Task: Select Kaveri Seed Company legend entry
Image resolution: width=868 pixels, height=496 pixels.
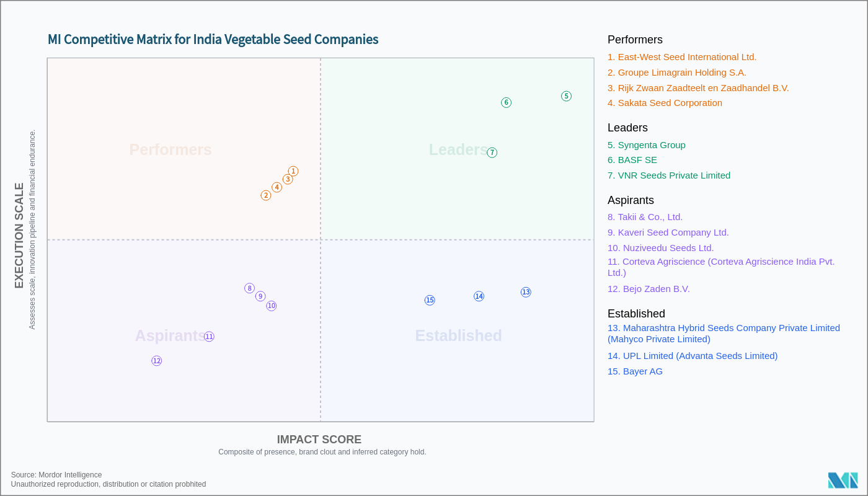Action: (668, 232)
